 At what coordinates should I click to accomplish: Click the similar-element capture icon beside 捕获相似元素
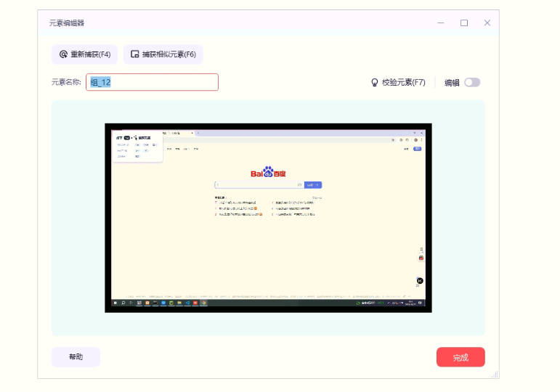click(134, 54)
